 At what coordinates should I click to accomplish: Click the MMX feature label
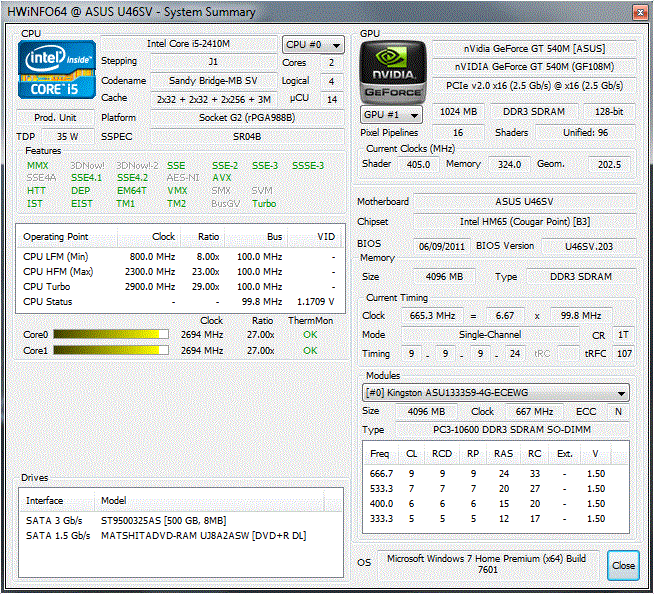click(x=38, y=166)
